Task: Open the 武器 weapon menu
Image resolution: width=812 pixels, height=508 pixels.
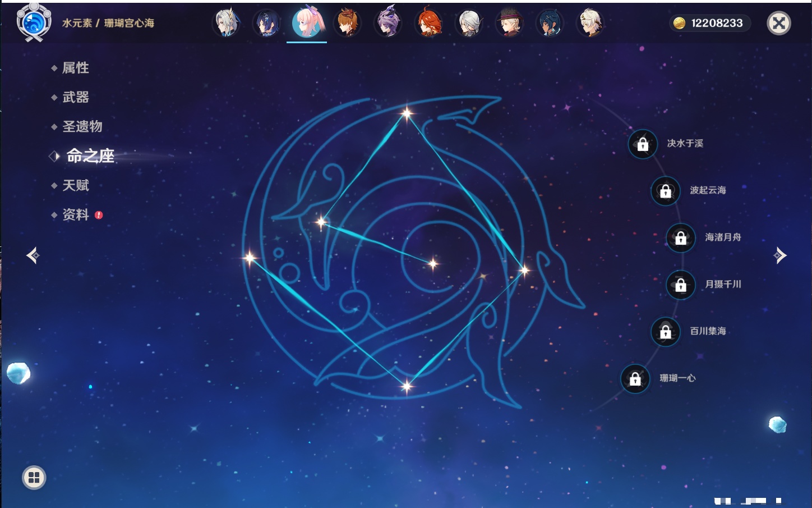Action: pos(76,97)
